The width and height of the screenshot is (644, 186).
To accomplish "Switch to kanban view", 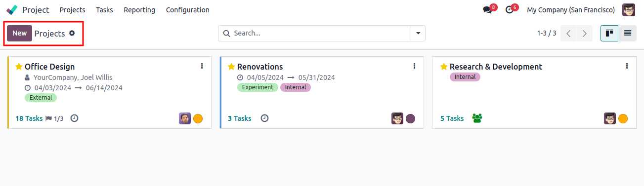I will (x=609, y=33).
